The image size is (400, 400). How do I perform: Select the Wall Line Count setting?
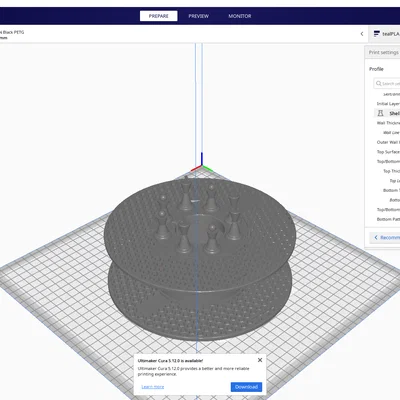click(x=391, y=133)
